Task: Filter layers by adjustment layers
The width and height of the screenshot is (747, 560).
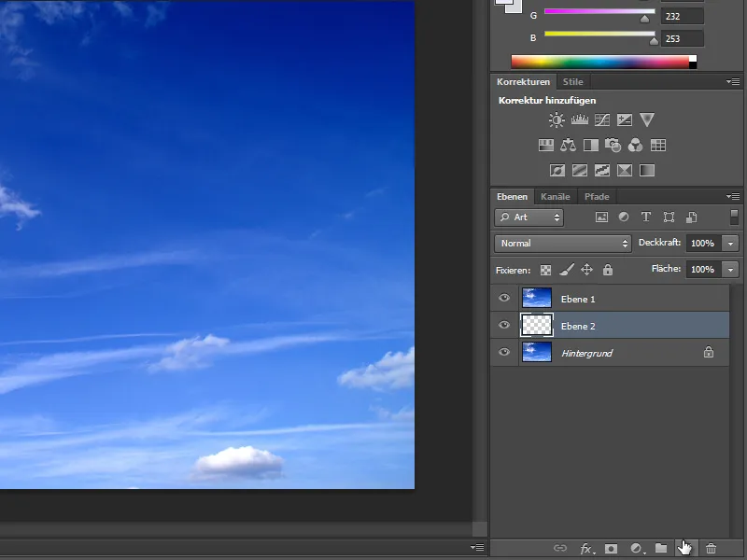Action: coord(624,217)
